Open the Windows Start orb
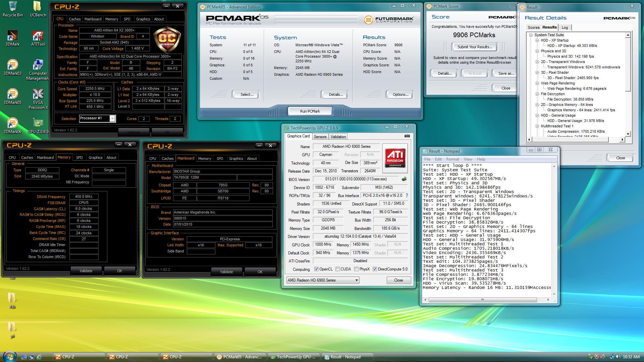The image size is (644, 362). pyautogui.click(x=9, y=356)
